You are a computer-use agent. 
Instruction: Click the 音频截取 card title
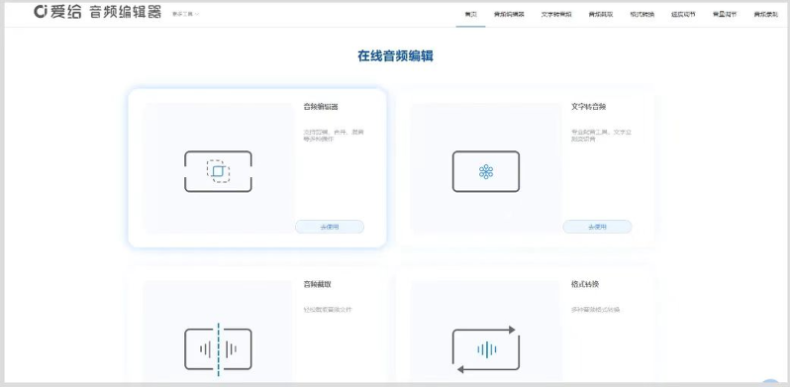coord(317,284)
